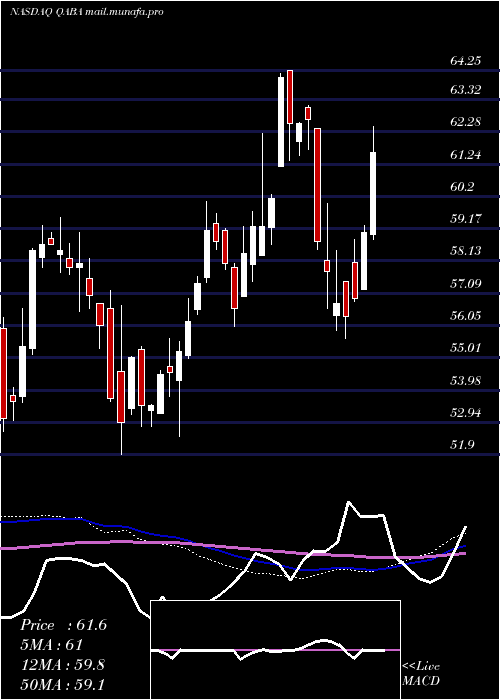Click the 51.9 price axis label

pyautogui.click(x=462, y=444)
